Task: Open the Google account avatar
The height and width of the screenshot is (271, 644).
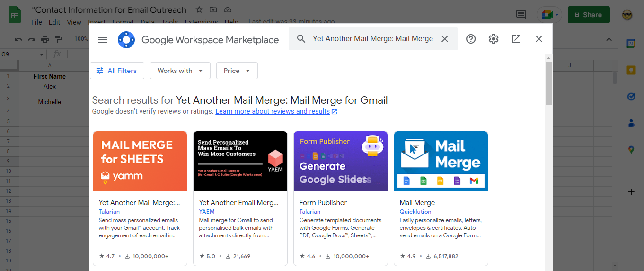Action: pyautogui.click(x=627, y=15)
